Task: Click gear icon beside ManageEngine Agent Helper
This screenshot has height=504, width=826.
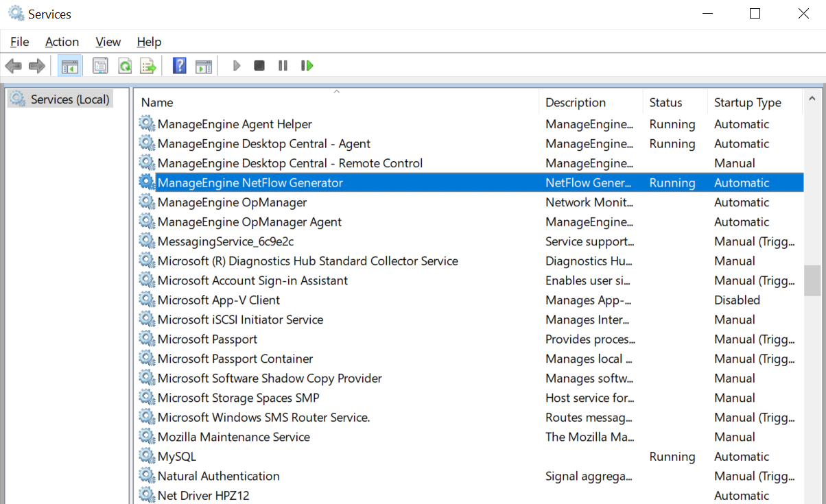Action: [x=147, y=124]
